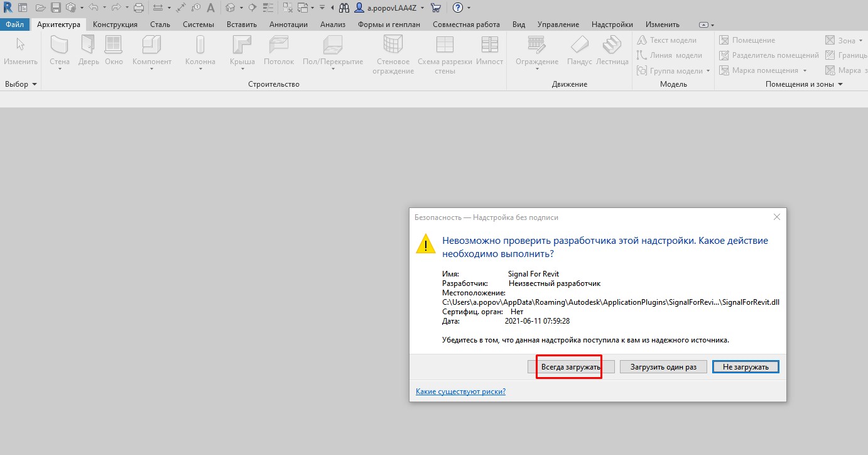The height and width of the screenshot is (455, 868).
Task: Select the Пандус (Ramp) tool
Action: pyautogui.click(x=580, y=50)
